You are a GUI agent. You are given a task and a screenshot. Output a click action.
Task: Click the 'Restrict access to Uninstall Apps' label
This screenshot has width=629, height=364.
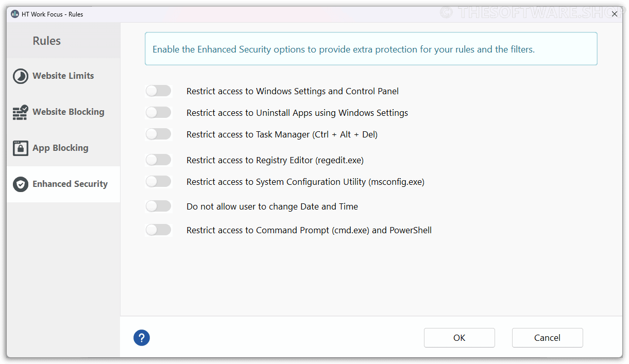(297, 113)
